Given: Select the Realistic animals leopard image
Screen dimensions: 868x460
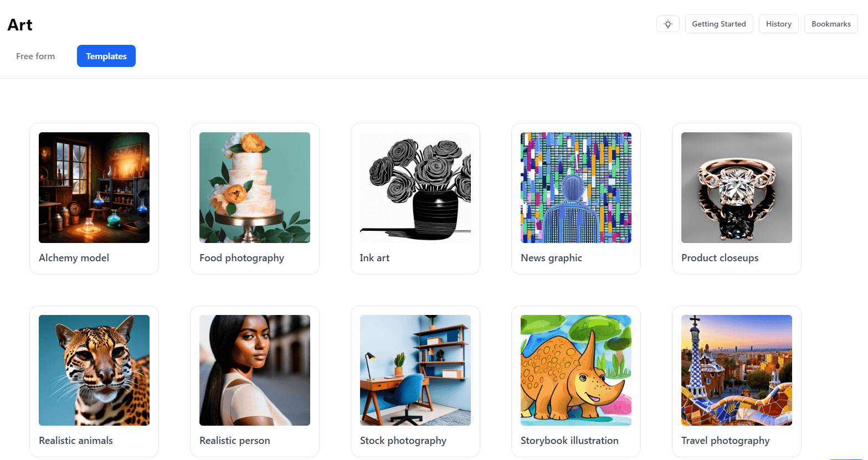Looking at the screenshot, I should pyautogui.click(x=94, y=370).
